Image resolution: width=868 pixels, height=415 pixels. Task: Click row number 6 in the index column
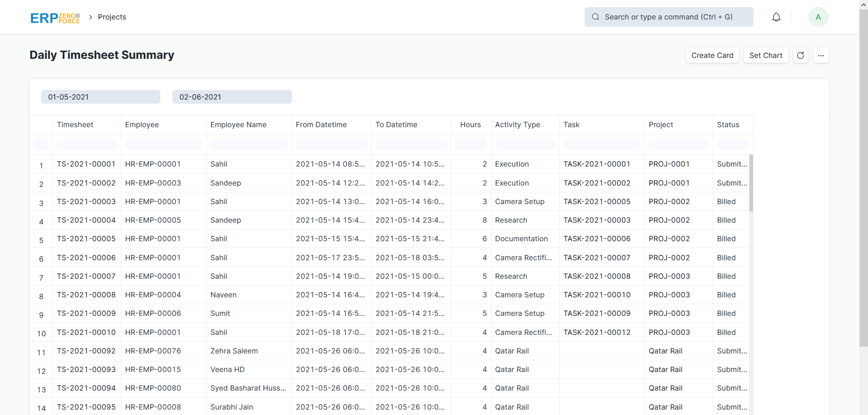click(41, 259)
